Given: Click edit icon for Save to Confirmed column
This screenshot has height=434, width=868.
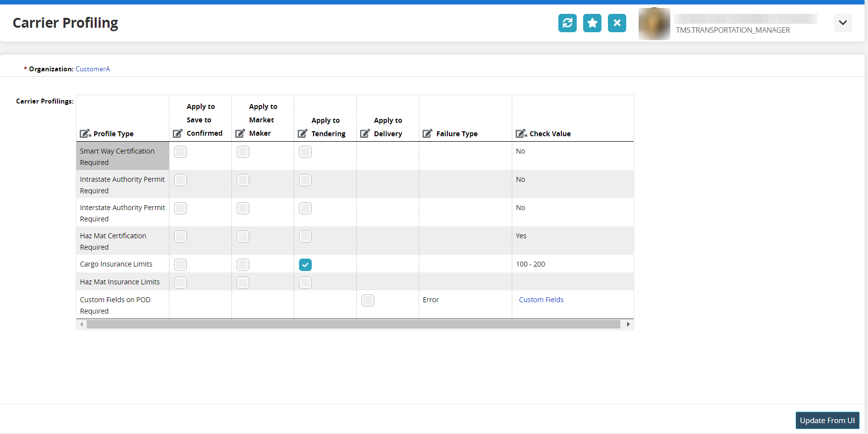Looking at the screenshot, I should (x=178, y=133).
